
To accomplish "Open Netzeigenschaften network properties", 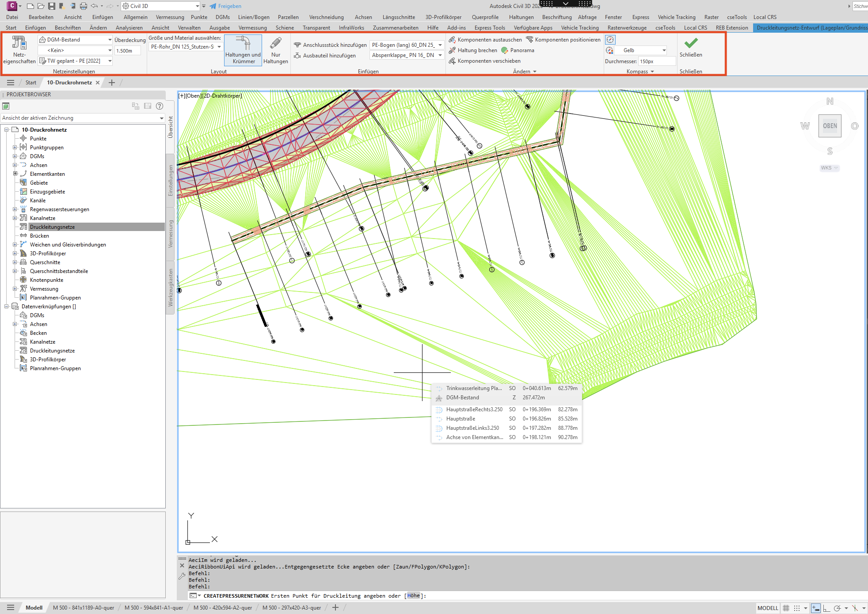I will click(x=19, y=50).
